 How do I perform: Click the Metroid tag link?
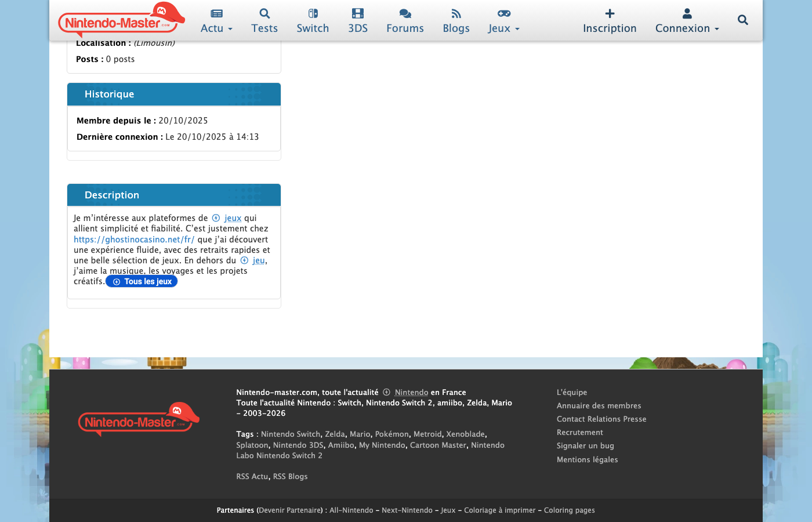coord(427,434)
